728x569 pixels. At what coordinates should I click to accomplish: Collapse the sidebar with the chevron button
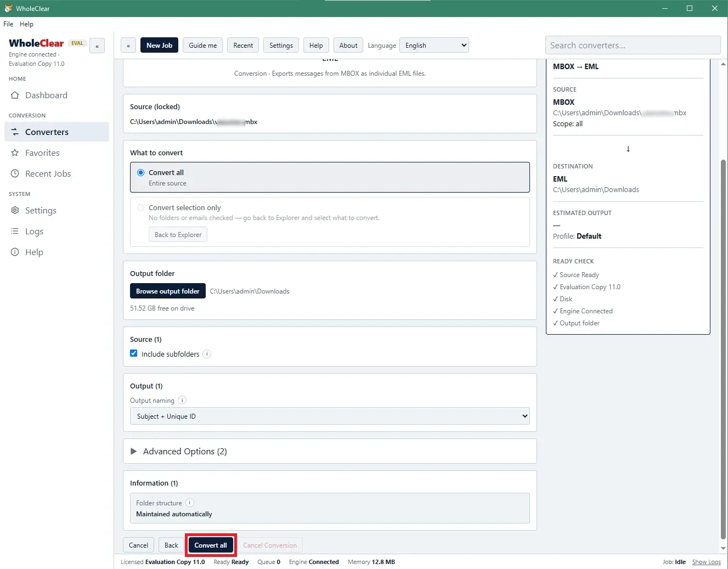click(97, 46)
